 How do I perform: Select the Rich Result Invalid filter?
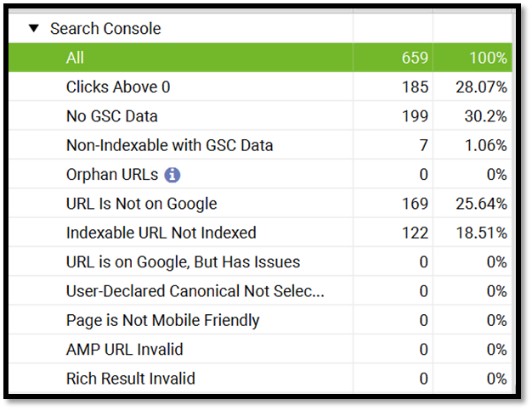coord(260,379)
